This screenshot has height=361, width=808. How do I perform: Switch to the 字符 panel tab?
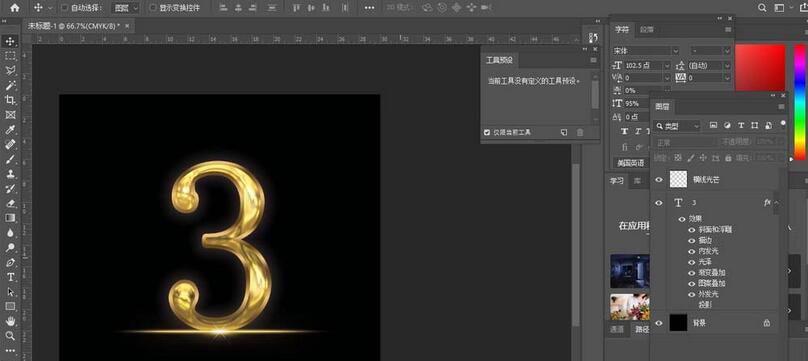click(622, 30)
